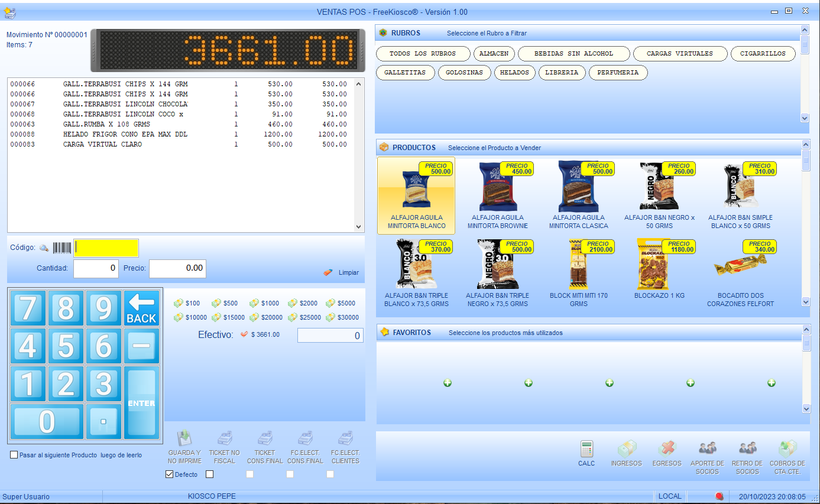Pick the $20000 bill denomination
820x504 pixels.
point(266,317)
